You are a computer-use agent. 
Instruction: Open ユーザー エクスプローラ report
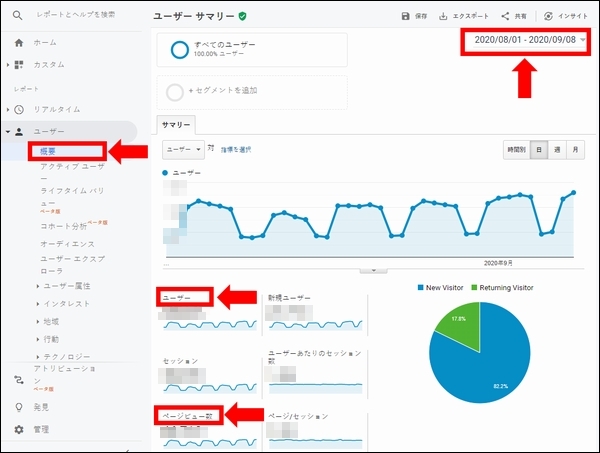click(72, 265)
